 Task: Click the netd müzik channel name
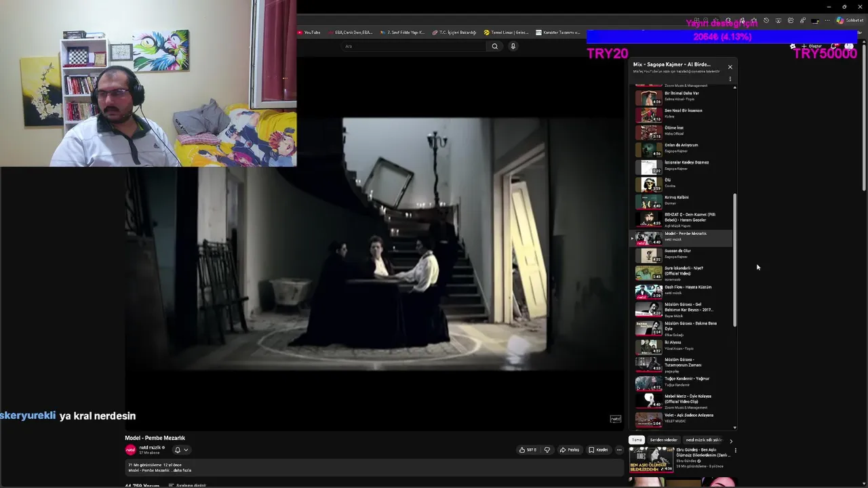pos(151,447)
